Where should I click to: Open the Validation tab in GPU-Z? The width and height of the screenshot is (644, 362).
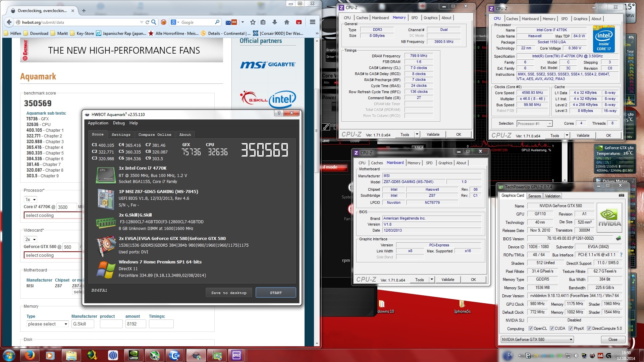(x=552, y=196)
